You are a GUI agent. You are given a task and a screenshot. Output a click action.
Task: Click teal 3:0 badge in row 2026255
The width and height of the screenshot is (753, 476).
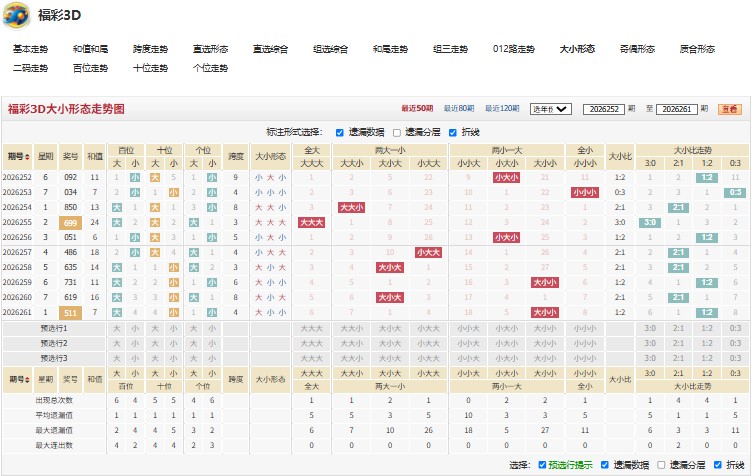point(650,222)
